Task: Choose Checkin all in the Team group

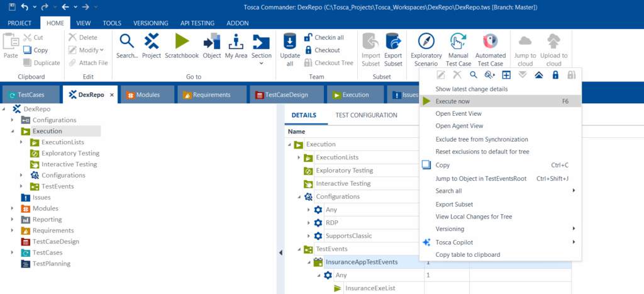Action: pyautogui.click(x=324, y=37)
